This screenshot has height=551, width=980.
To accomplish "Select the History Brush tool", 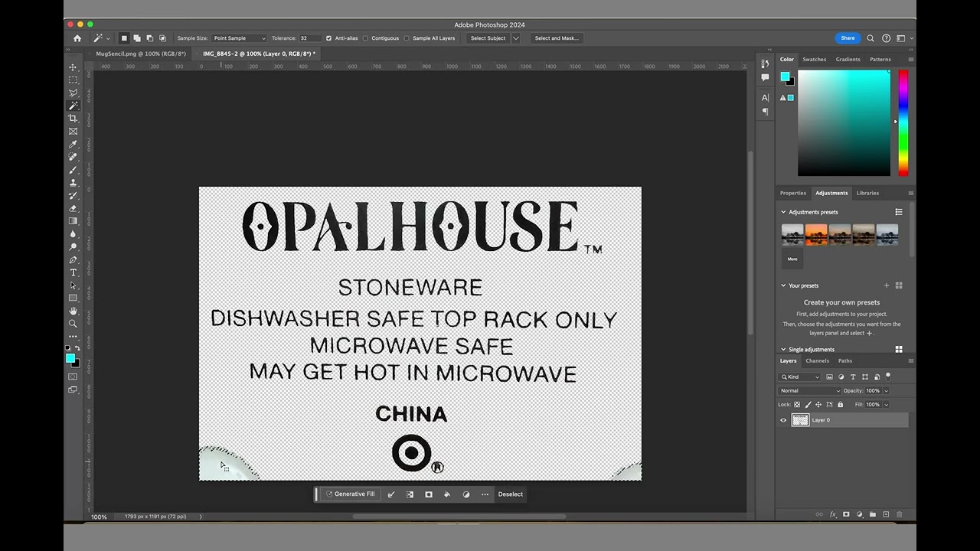I will [73, 195].
